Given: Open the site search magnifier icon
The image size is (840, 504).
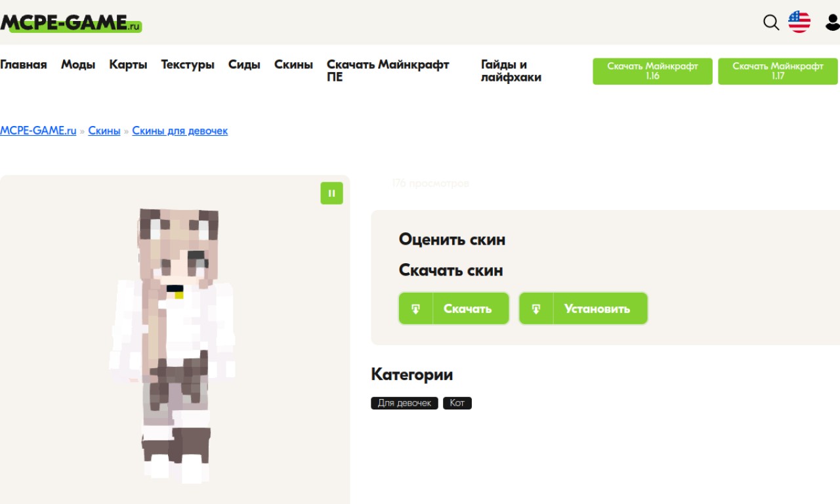Looking at the screenshot, I should click(x=771, y=22).
